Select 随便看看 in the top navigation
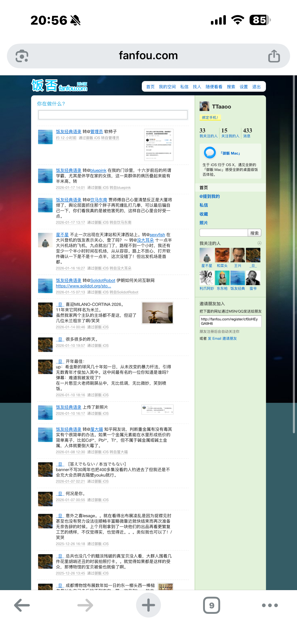This screenshot has height=644, width=297. (214, 87)
